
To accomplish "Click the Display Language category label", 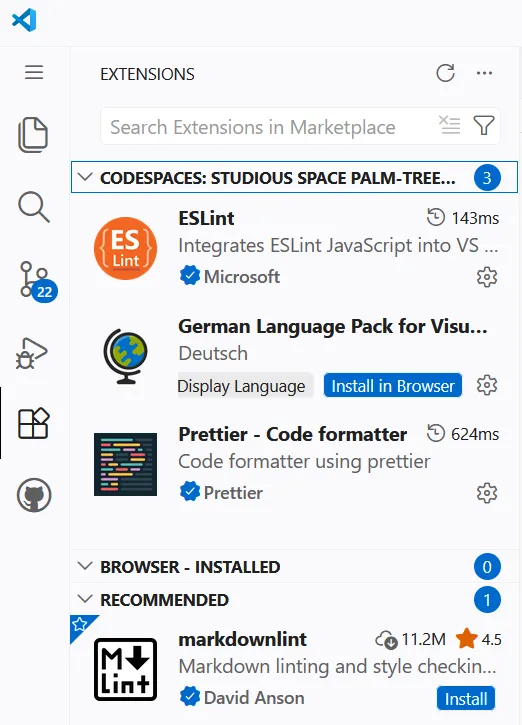I will click(x=245, y=386).
